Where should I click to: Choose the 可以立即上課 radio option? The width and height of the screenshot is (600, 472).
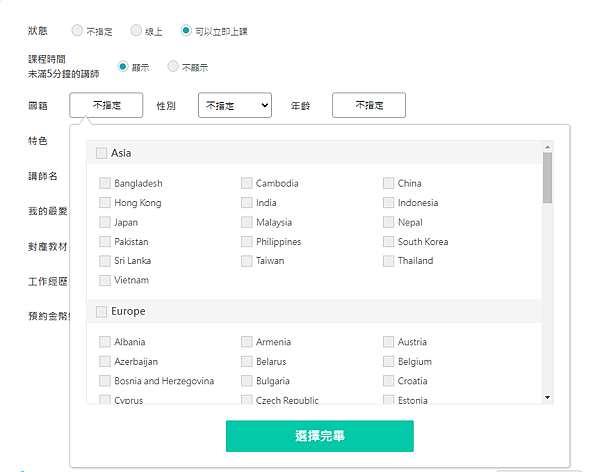click(186, 31)
